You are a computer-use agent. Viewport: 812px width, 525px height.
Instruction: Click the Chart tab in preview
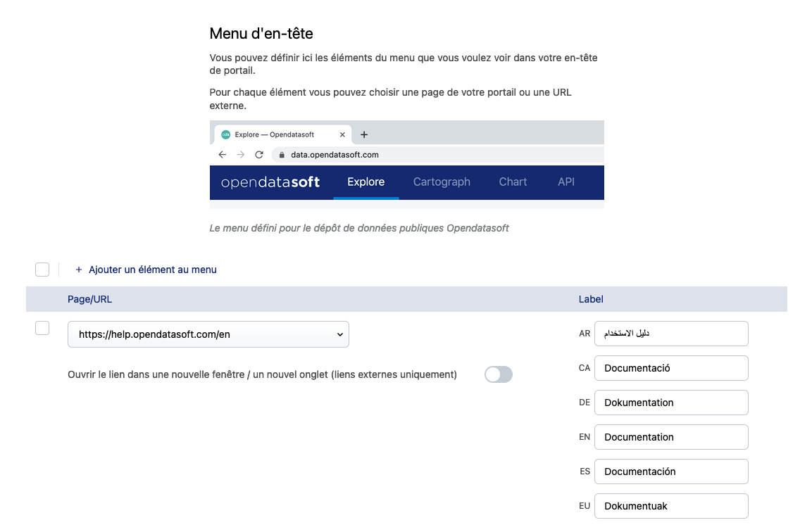pos(513,182)
